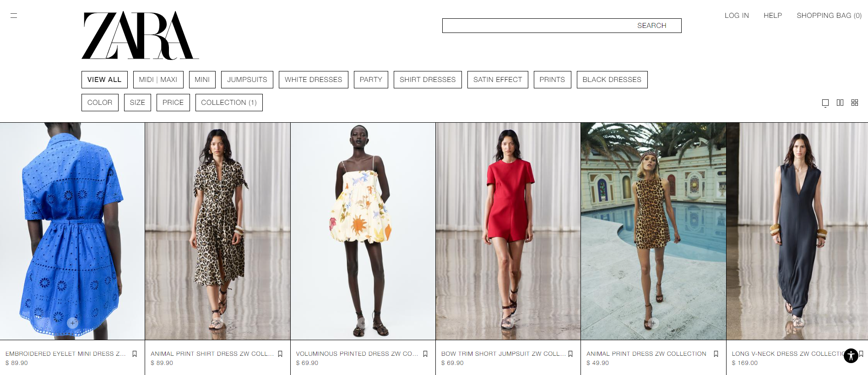Open the blue embroidered eyelet dress photo
868x375 pixels.
[x=72, y=231]
